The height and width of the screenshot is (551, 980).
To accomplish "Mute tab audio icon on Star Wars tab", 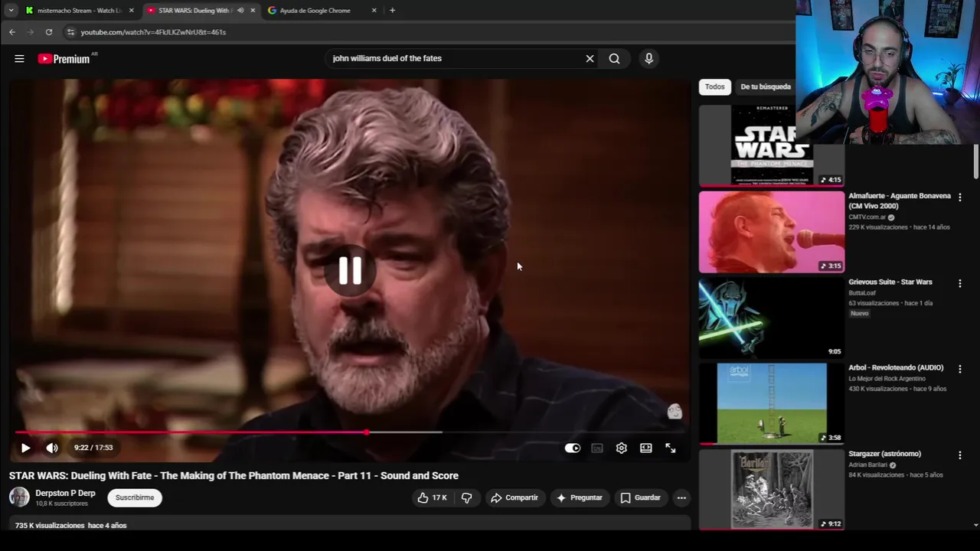I will point(240,11).
